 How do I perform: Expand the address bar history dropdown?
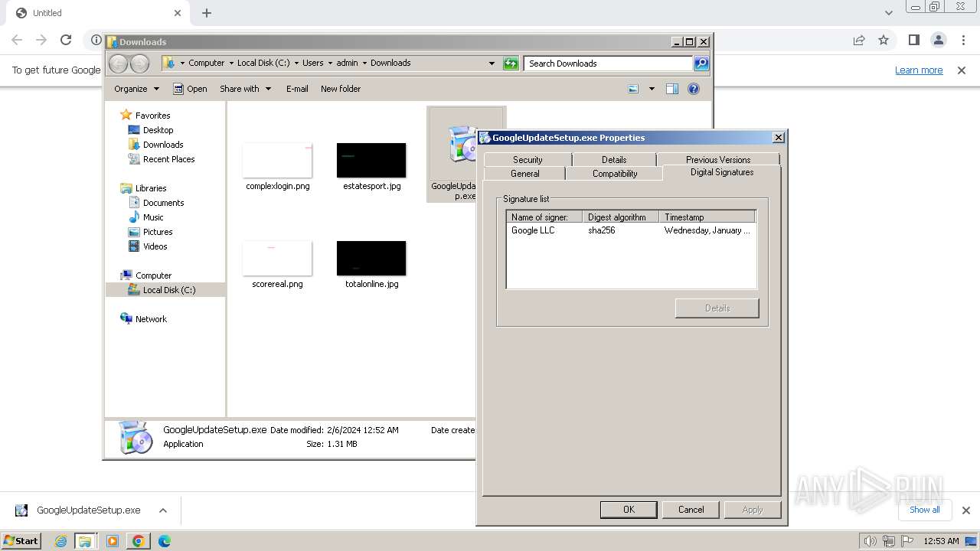tap(492, 64)
